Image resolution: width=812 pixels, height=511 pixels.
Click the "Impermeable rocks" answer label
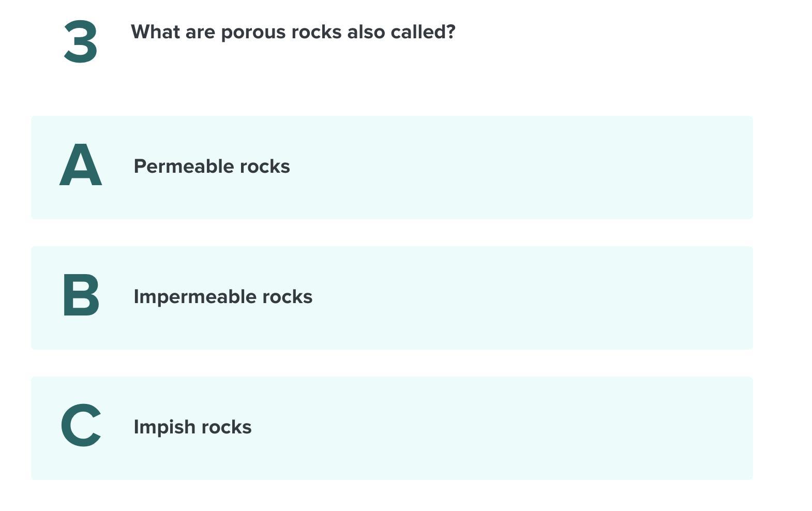pos(223,297)
